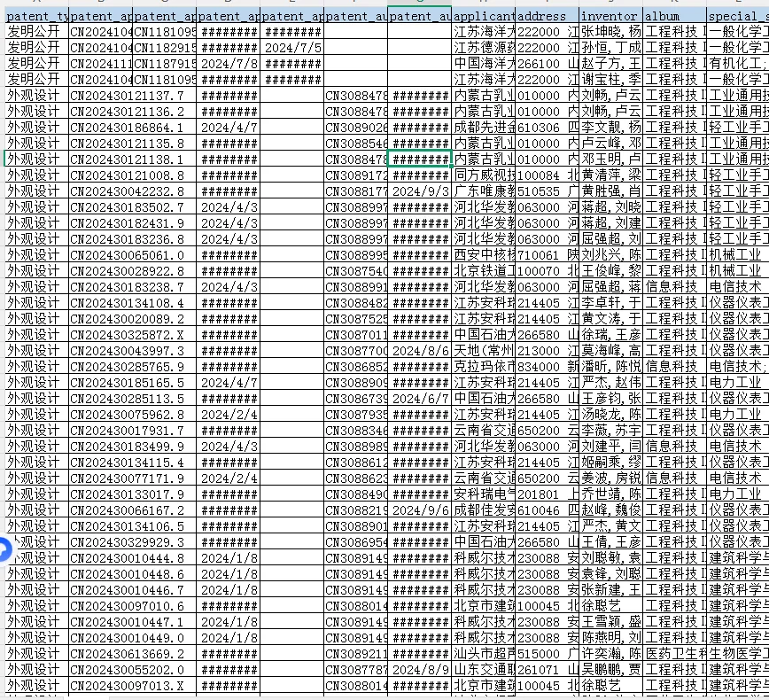Click address cell starting 266100
The image size is (769, 700).
click(x=547, y=63)
